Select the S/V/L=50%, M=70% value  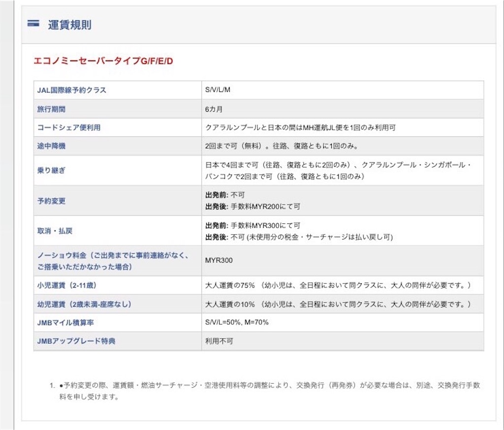point(237,322)
